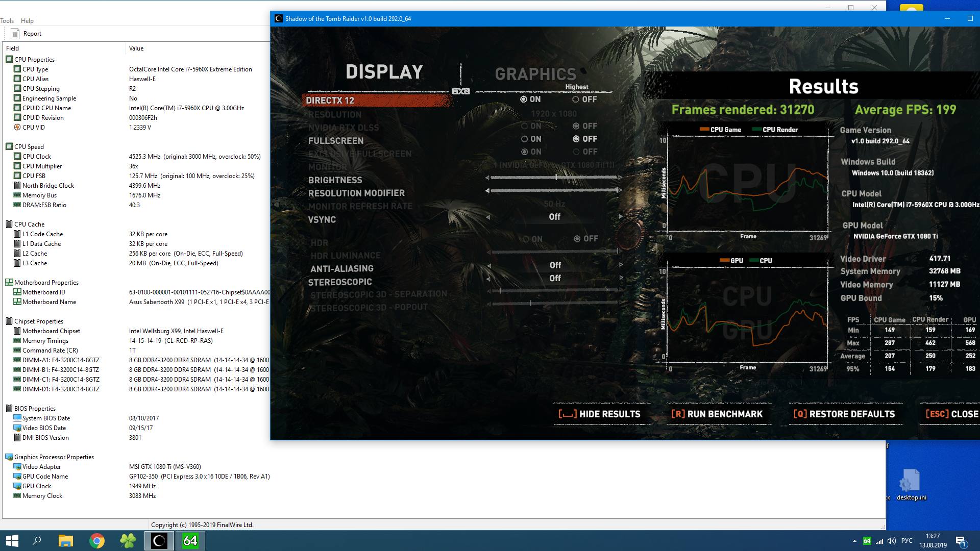The width and height of the screenshot is (980, 551).
Task: Click the Report document icon
Action: pos(15,34)
